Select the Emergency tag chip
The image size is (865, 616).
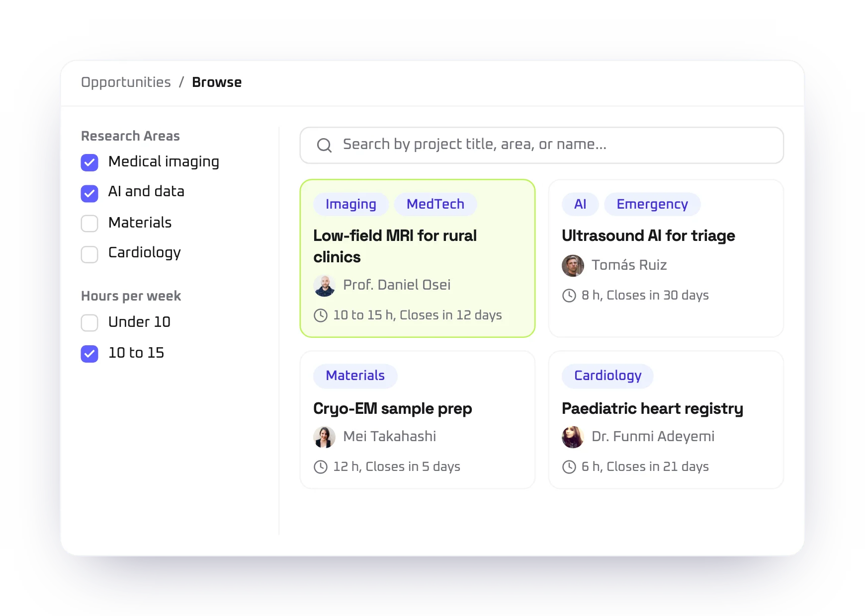click(x=652, y=204)
